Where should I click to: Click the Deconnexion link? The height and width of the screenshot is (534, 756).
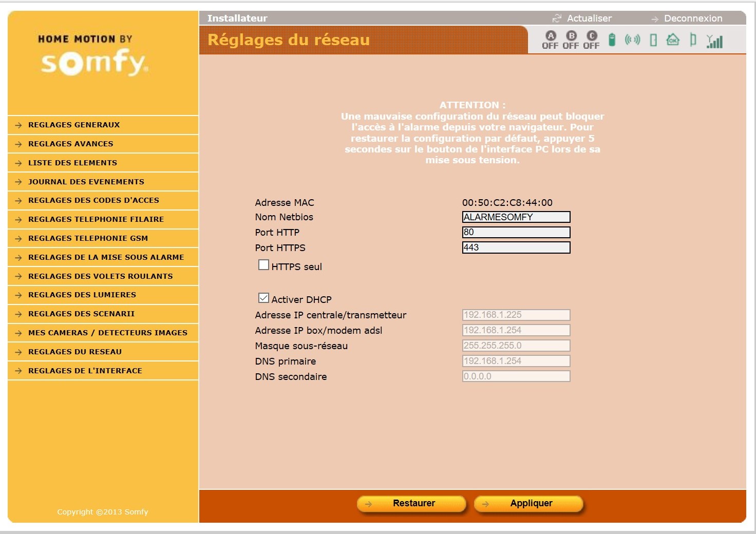pyautogui.click(x=692, y=18)
